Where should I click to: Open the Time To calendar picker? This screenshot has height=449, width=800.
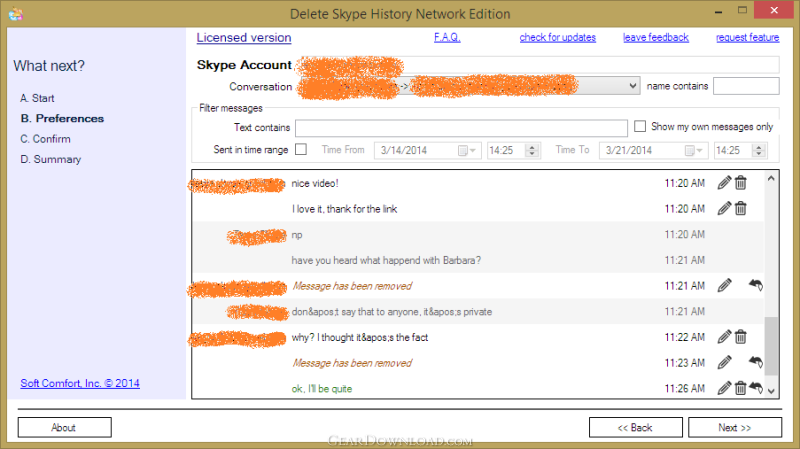pyautogui.click(x=694, y=151)
